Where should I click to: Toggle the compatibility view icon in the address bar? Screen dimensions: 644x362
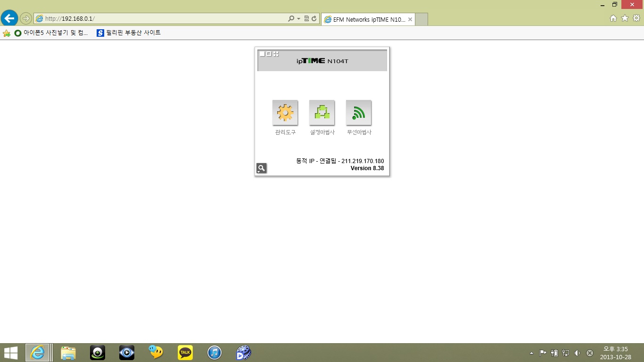click(x=306, y=19)
